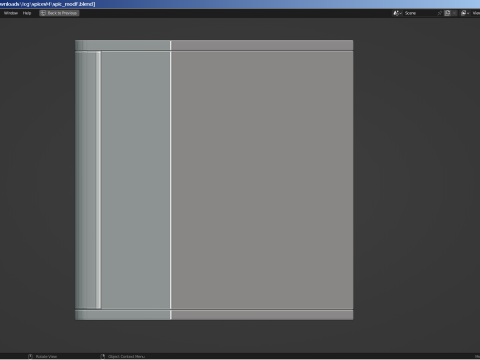Screen dimensions: 480x360
Task: Click the 3D model in the viewport
Action: pyautogui.click(x=214, y=180)
